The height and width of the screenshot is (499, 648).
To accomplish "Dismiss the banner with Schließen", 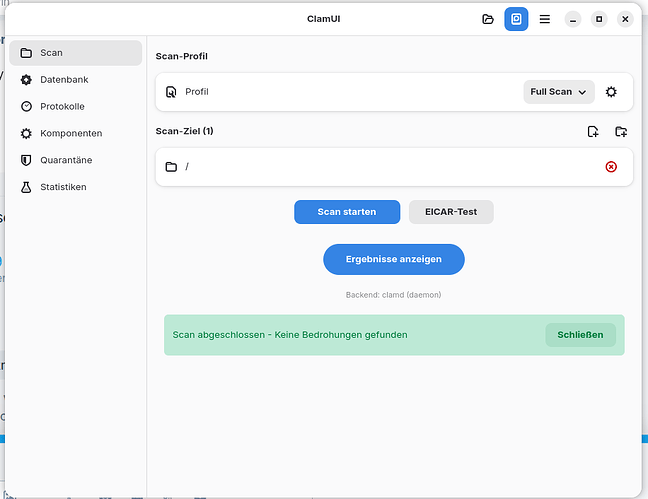I will coord(580,335).
